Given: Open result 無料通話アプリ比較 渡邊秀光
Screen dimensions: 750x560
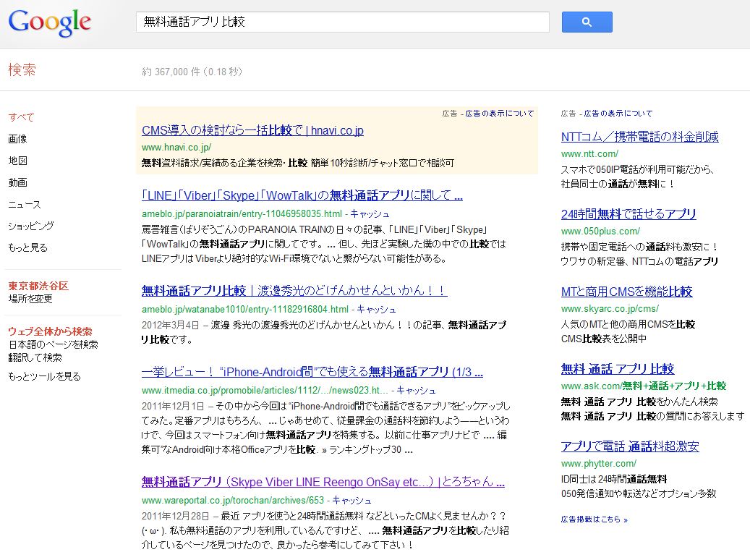Looking at the screenshot, I should coord(294,291).
